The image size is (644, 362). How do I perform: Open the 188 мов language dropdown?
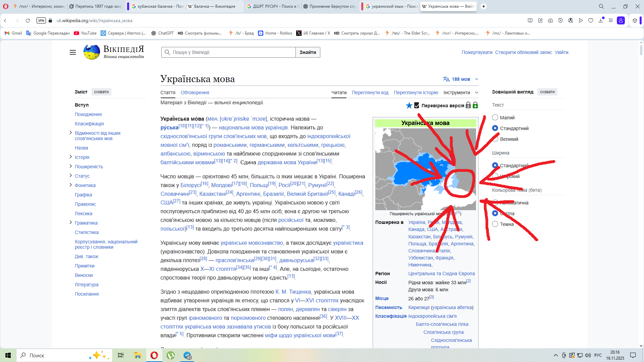tap(461, 79)
